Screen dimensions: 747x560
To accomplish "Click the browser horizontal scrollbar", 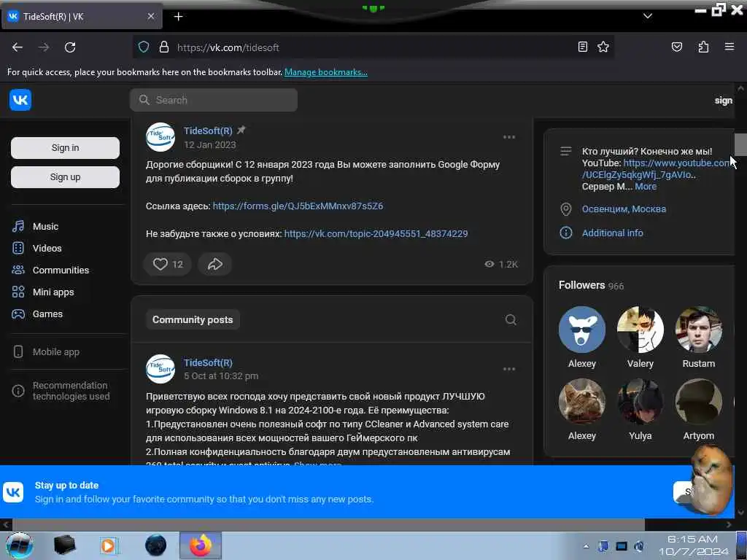I will pos(328,524).
